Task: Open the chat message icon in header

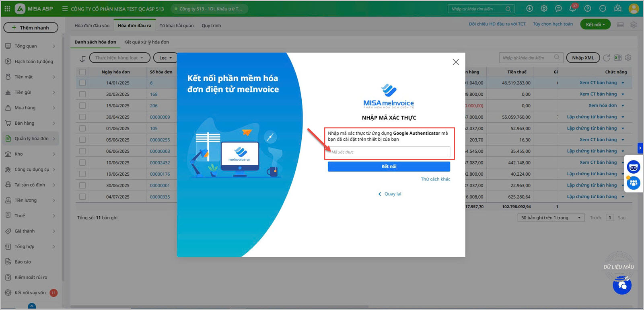Action: click(x=558, y=8)
